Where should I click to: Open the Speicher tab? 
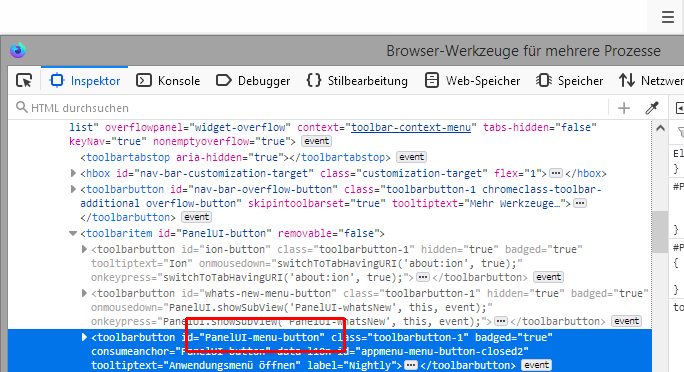569,81
